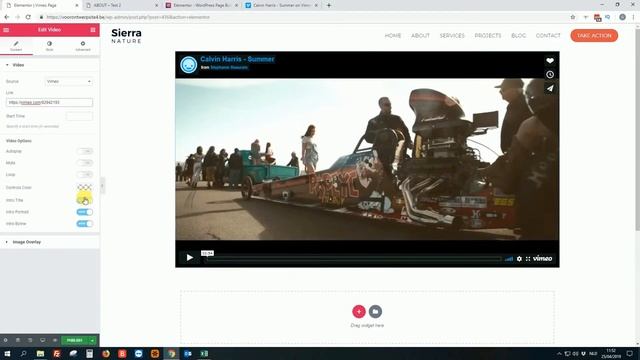Toggle the Intro Title switch
Viewport: 640px width, 360px height.
[x=84, y=200]
